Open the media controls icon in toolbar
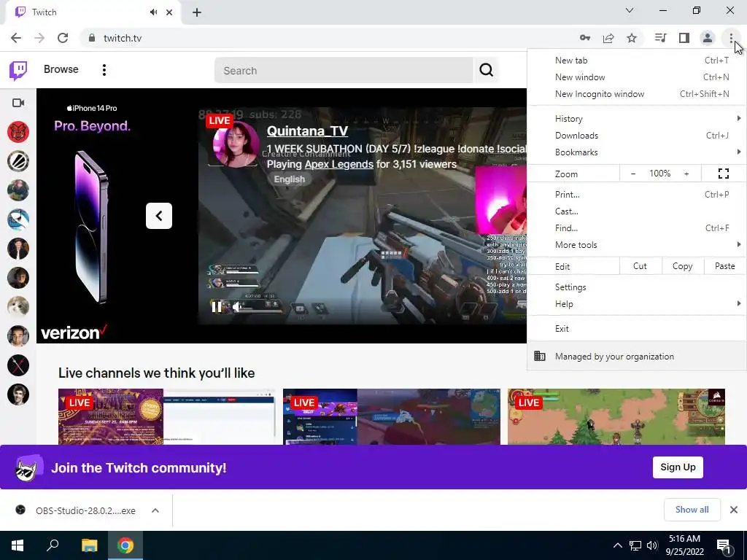Image resolution: width=747 pixels, height=560 pixels. pos(660,38)
